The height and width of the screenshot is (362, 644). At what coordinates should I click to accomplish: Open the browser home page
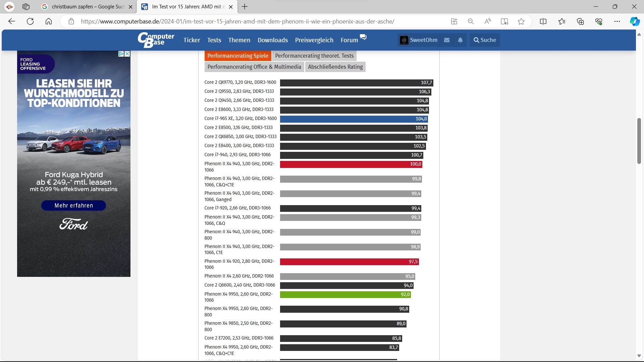[49, 21]
